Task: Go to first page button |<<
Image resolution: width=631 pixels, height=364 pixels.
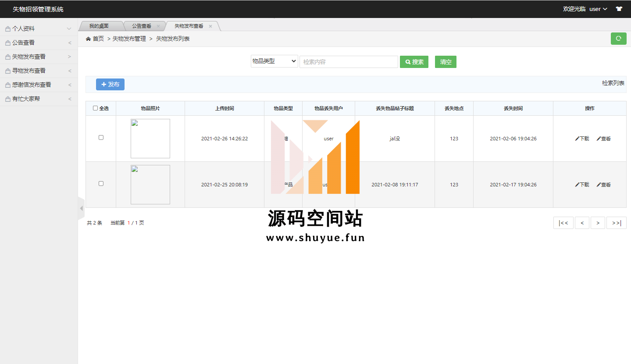Action: pos(563,223)
